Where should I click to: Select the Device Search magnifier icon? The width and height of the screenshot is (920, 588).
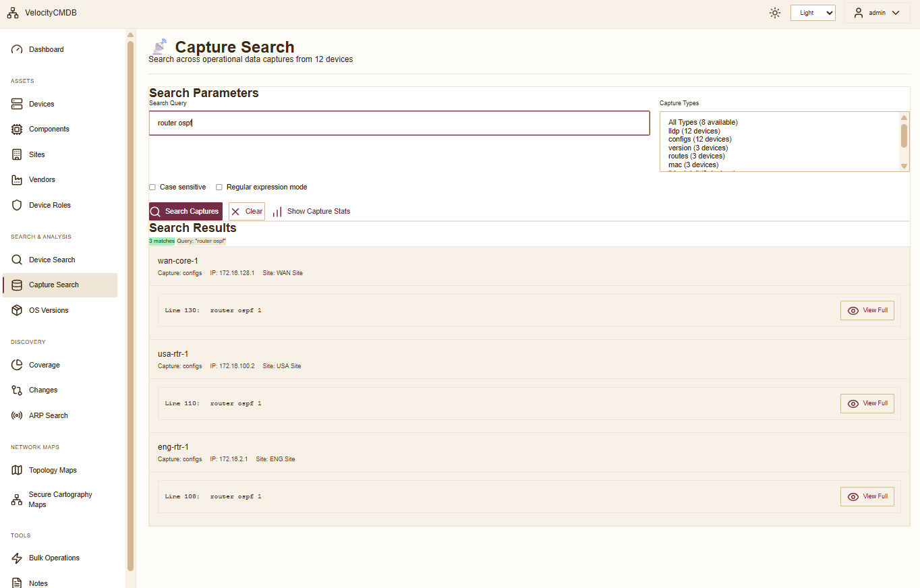17,260
